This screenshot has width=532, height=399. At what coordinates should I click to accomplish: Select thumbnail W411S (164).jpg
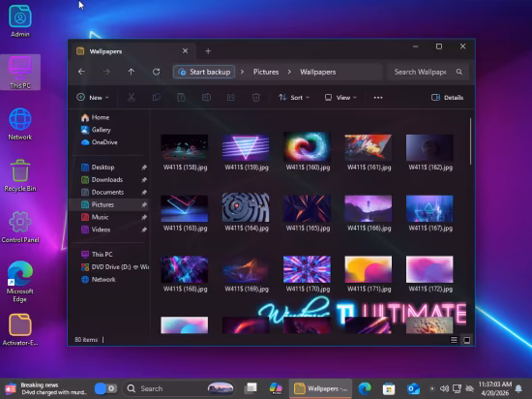click(246, 212)
